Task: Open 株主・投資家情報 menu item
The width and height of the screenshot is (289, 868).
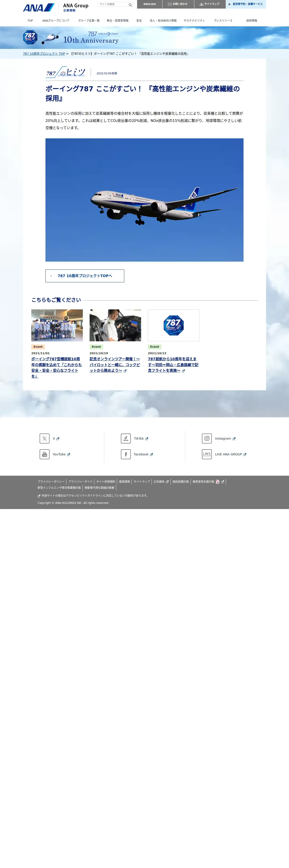Action: (118, 21)
